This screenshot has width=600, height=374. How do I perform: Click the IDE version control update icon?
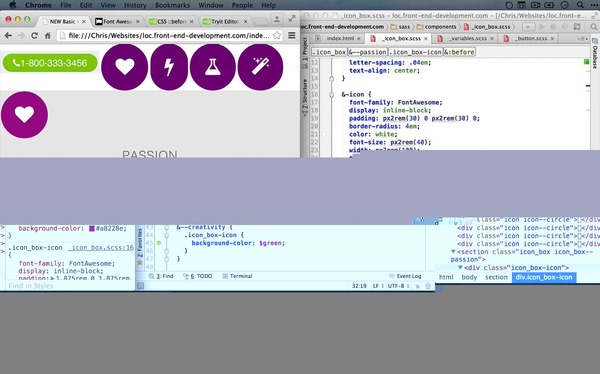tap(577, 27)
